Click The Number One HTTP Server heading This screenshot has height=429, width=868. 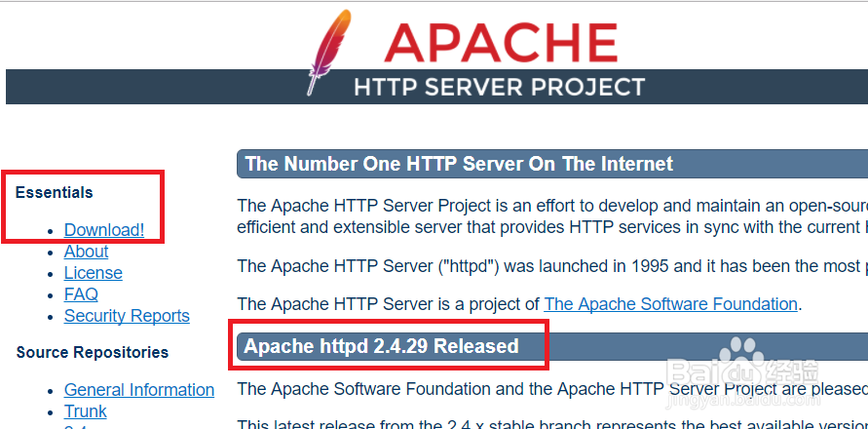pos(459,164)
